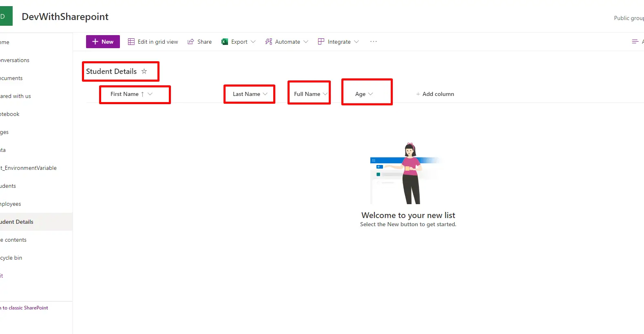Viewport: 644px width, 334px height.
Task: Favorite the Student Details list star
Action: click(144, 71)
